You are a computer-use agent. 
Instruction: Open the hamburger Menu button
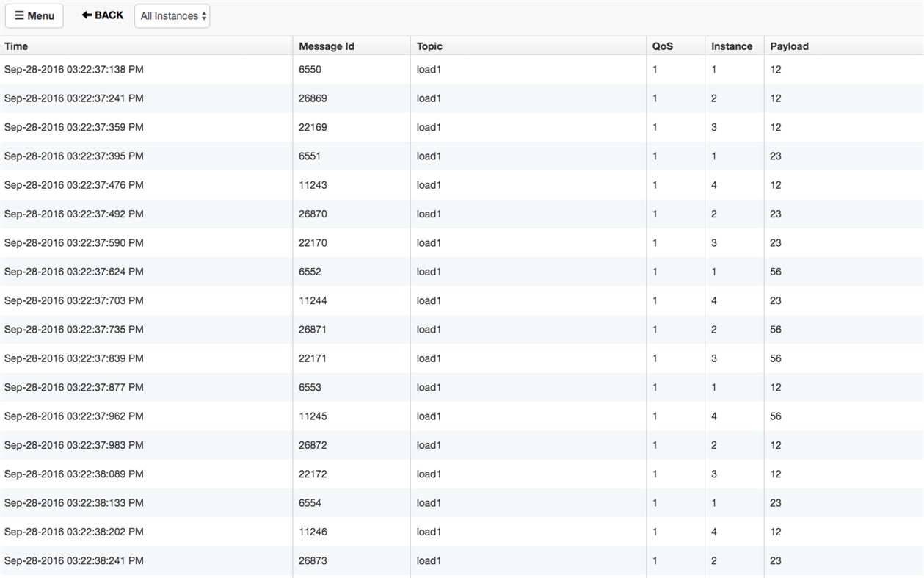[x=34, y=15]
